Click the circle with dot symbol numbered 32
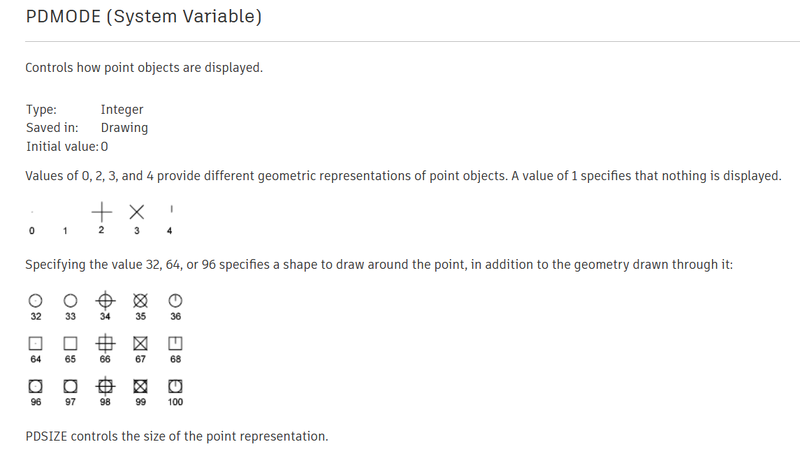The image size is (800, 449). (35, 300)
